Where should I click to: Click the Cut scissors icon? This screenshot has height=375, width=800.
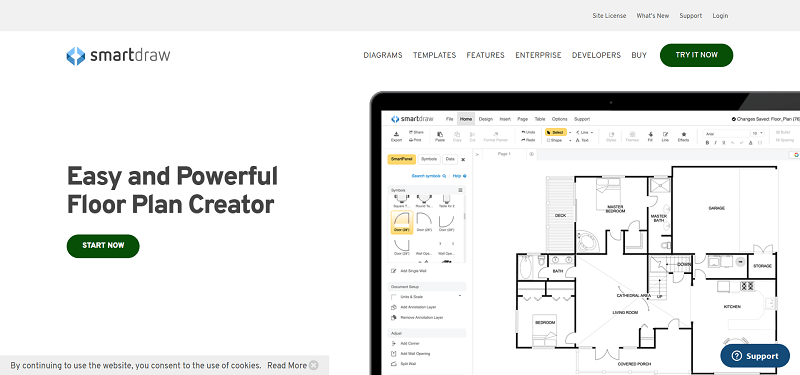[x=472, y=137]
